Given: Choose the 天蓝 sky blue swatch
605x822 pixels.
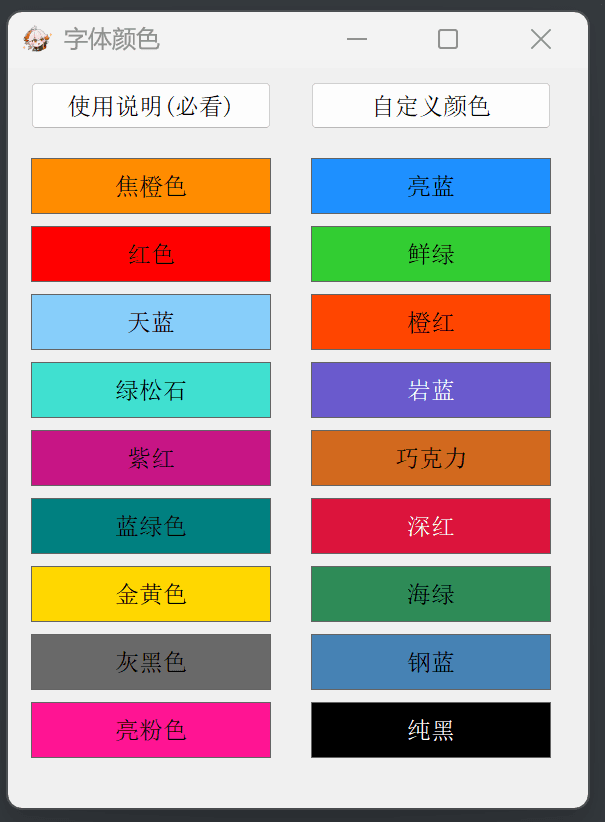Looking at the screenshot, I should tap(151, 322).
